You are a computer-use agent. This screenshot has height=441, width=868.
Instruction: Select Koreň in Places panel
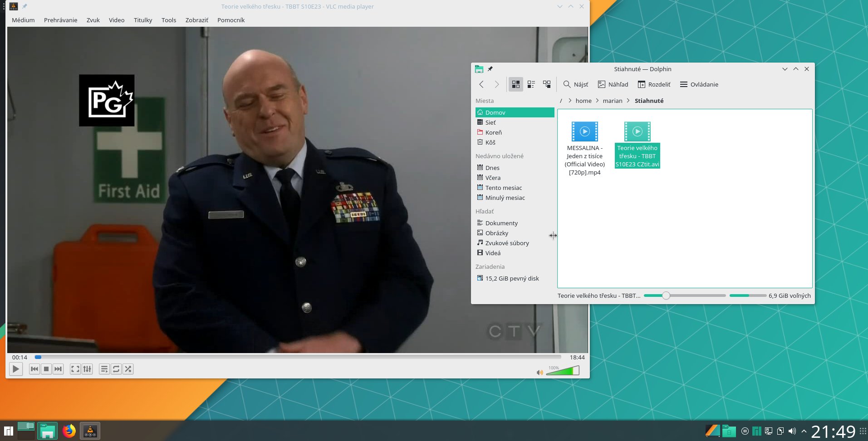click(515, 132)
